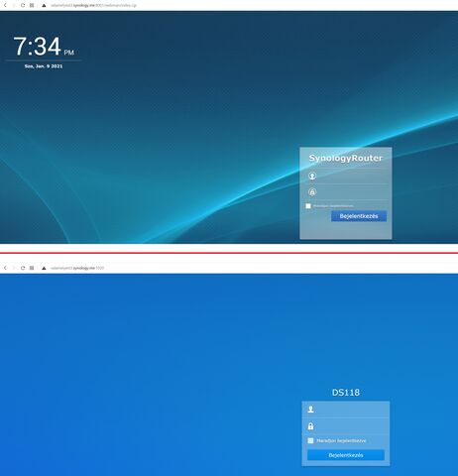Click the SynologyRouter title text
Screen dimensions: 458x476
[x=346, y=158]
